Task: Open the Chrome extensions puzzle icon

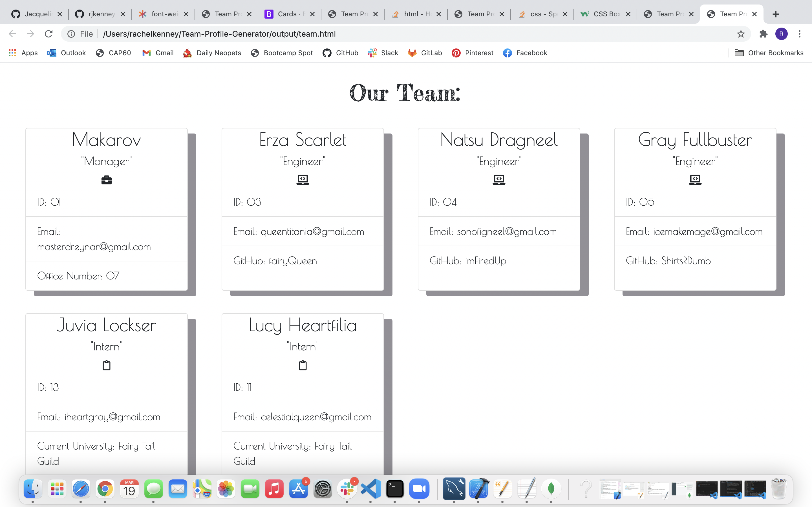Action: pos(763,34)
